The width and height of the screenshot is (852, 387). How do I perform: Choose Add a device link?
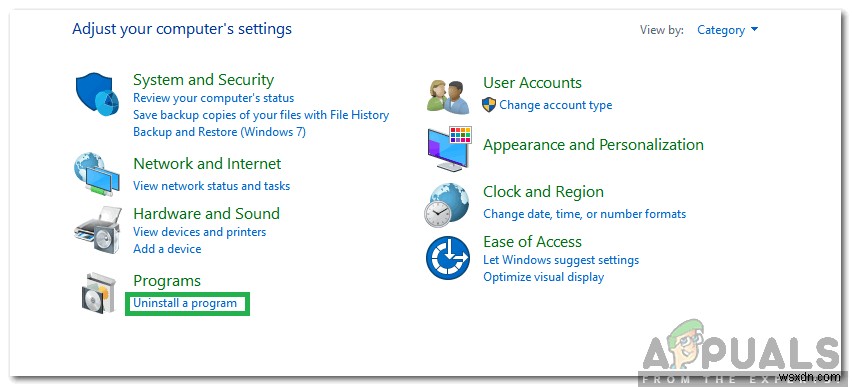167,249
